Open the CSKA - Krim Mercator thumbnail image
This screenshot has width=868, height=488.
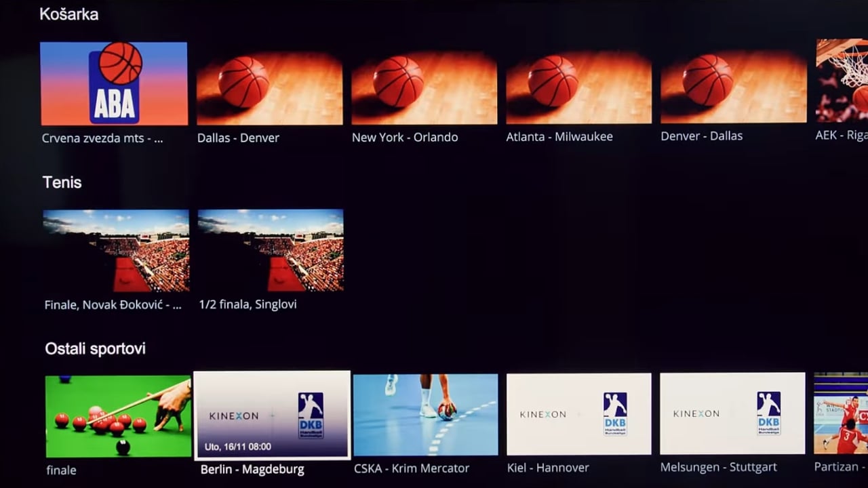coord(426,415)
